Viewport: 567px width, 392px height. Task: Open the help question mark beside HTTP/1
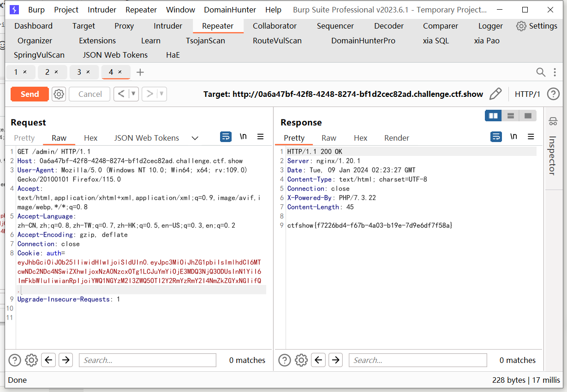pyautogui.click(x=553, y=94)
